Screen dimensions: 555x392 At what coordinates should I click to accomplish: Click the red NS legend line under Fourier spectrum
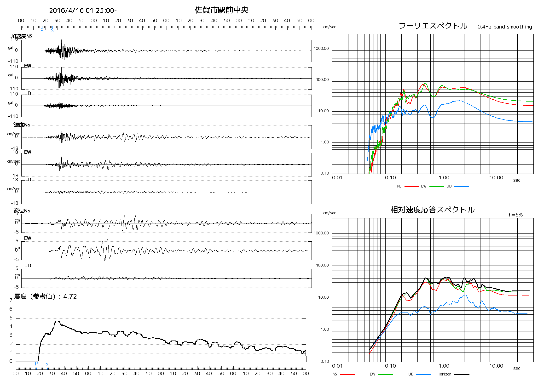click(x=412, y=187)
